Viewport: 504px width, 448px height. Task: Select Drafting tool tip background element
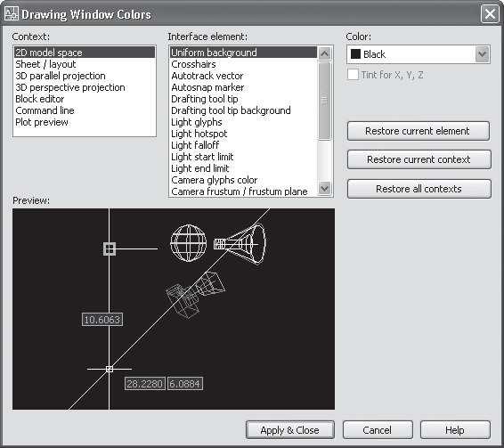(x=243, y=110)
